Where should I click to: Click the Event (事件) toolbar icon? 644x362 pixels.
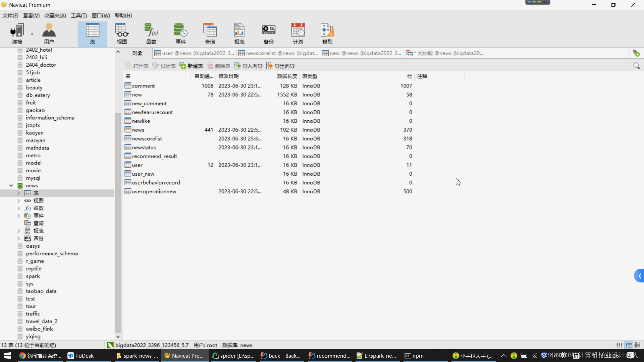pyautogui.click(x=180, y=34)
